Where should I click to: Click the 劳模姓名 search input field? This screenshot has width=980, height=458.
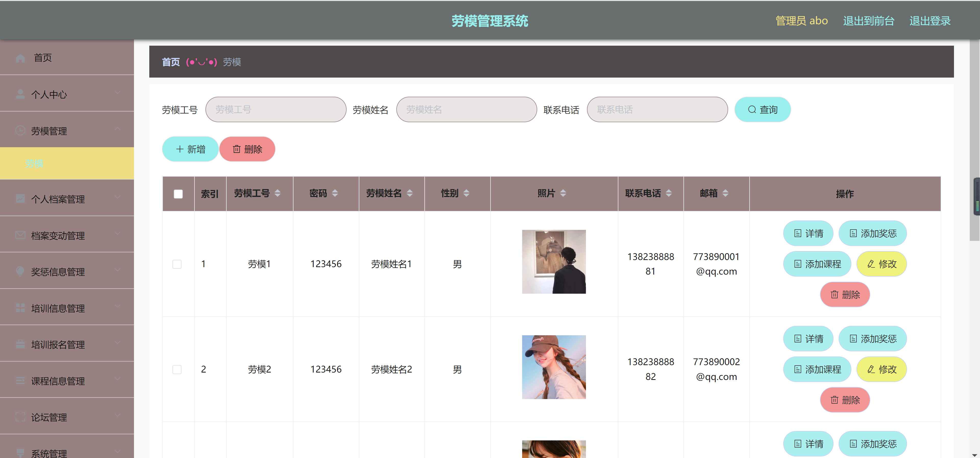pos(467,109)
